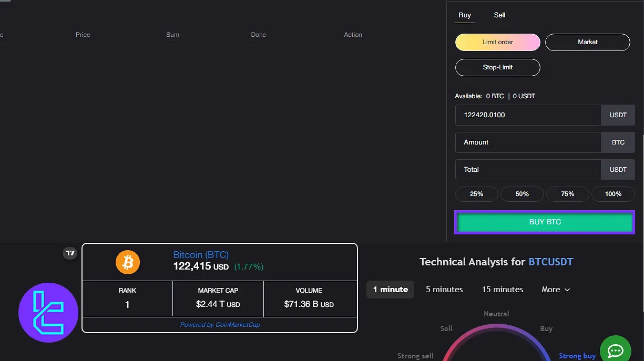Select the 5 minutes analysis tab
The image size is (644, 361).
(444, 289)
